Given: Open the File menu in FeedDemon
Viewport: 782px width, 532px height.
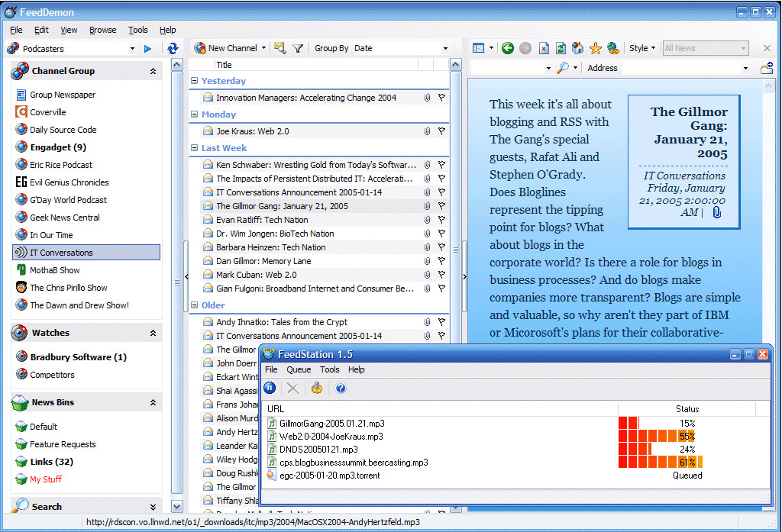Looking at the screenshot, I should 16,30.
